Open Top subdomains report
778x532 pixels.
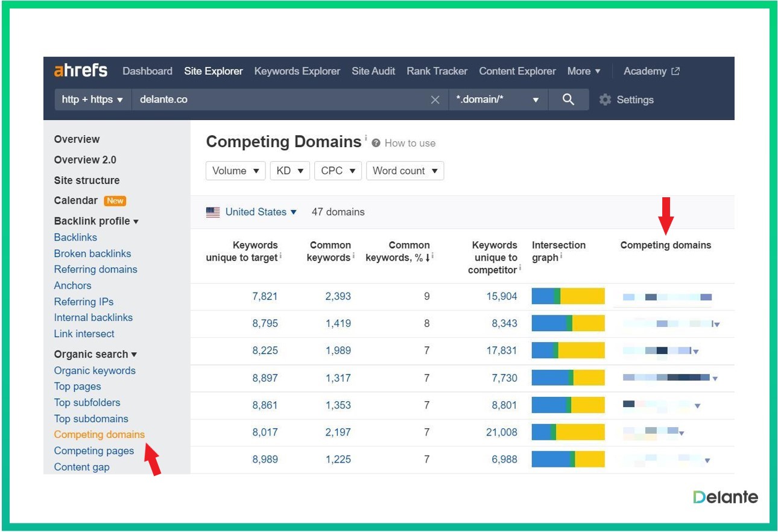(x=91, y=419)
